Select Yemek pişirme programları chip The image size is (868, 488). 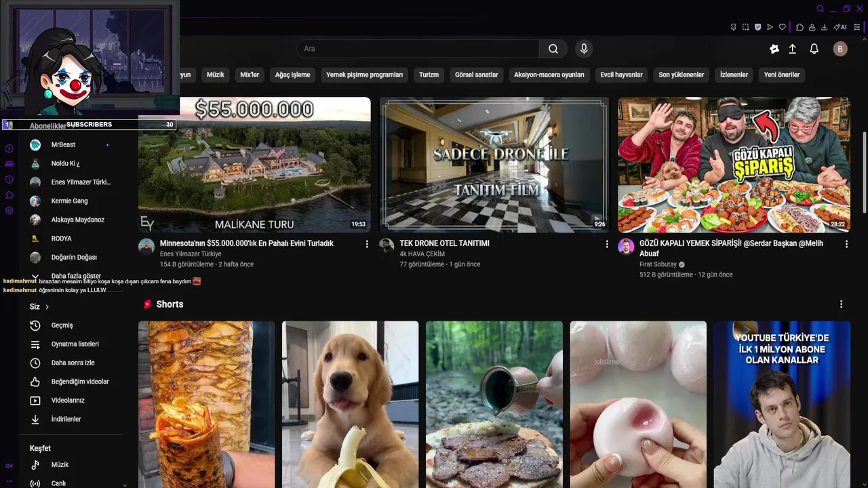[364, 75]
